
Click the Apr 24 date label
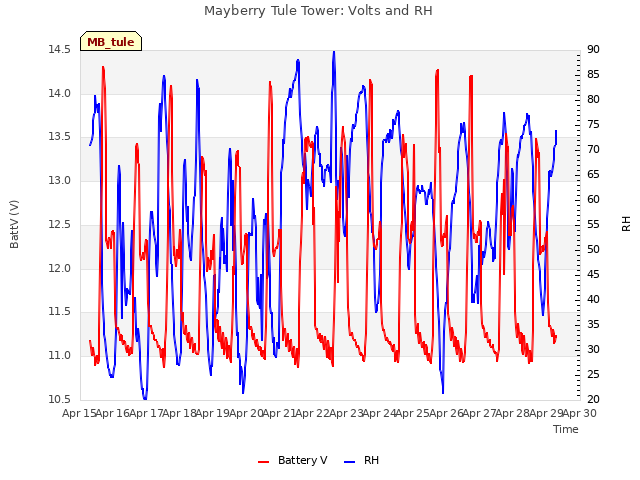pyautogui.click(x=380, y=413)
